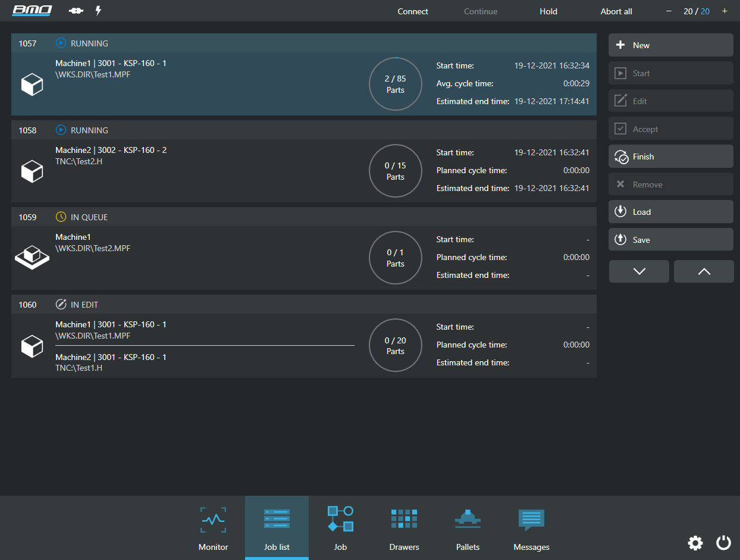
Task: Open the settings gear icon
Action: pyautogui.click(x=695, y=543)
